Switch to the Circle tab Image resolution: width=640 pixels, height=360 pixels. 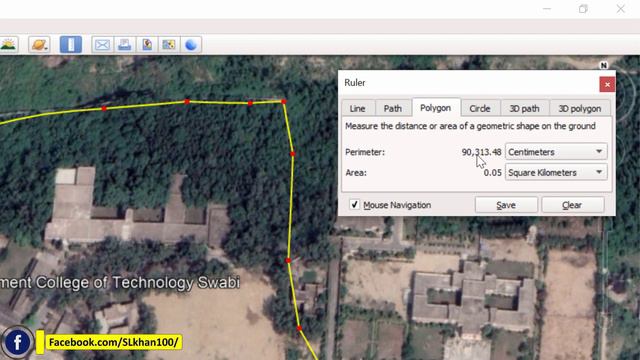[480, 108]
